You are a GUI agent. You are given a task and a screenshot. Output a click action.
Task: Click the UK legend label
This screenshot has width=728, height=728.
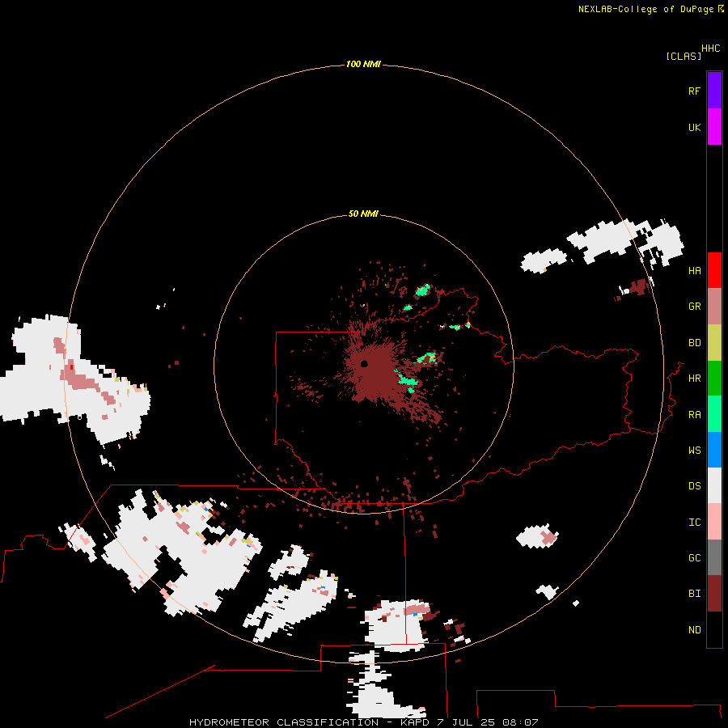pos(695,127)
